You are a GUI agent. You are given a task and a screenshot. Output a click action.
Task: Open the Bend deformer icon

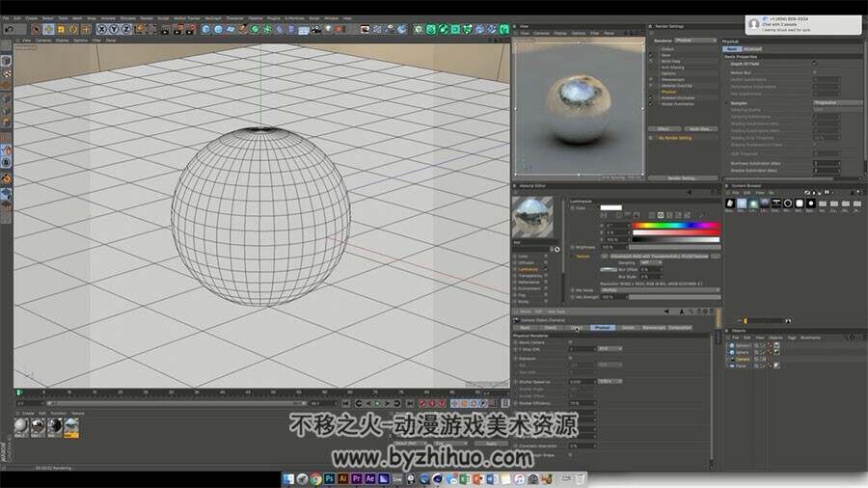click(x=280, y=29)
